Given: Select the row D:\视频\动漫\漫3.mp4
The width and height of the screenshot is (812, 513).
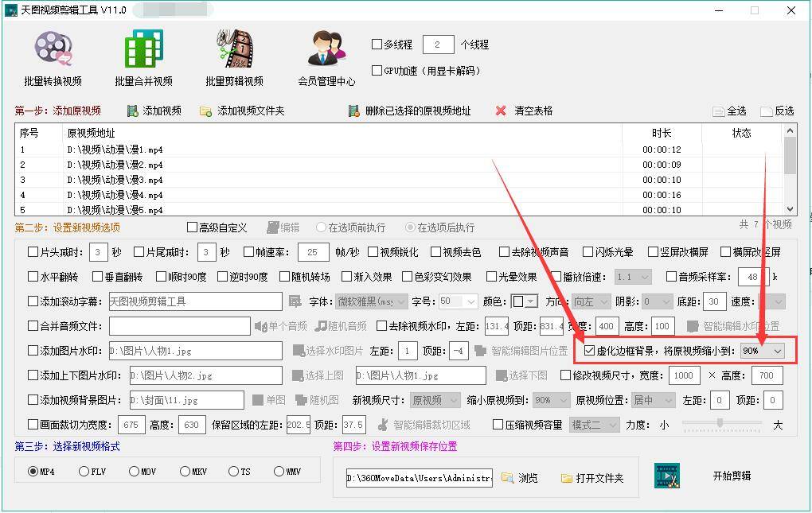Looking at the screenshot, I should pyautogui.click(x=399, y=180).
